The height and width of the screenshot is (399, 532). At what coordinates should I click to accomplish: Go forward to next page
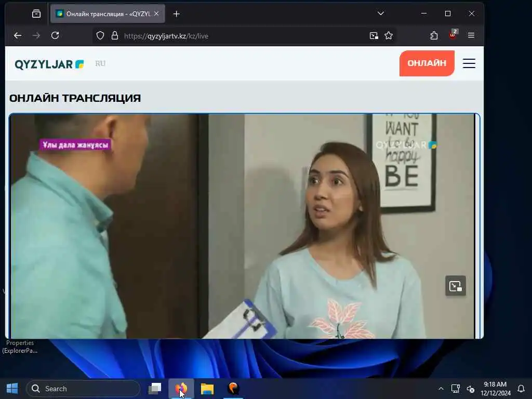pos(36,36)
